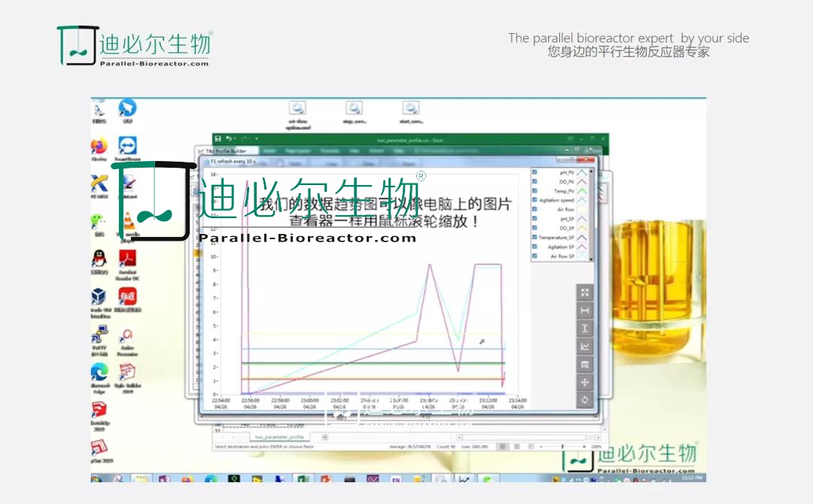Click the Excel horizontal scrollbar
The image size is (813, 504).
(528, 437)
